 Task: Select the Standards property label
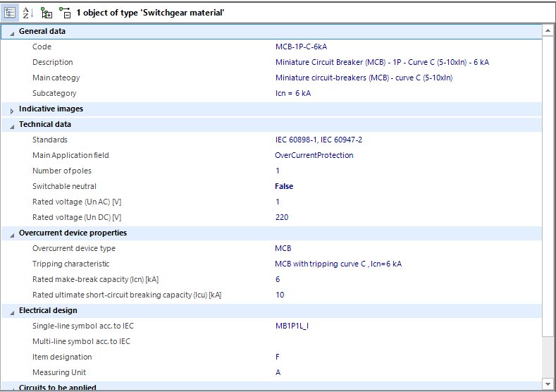[49, 140]
